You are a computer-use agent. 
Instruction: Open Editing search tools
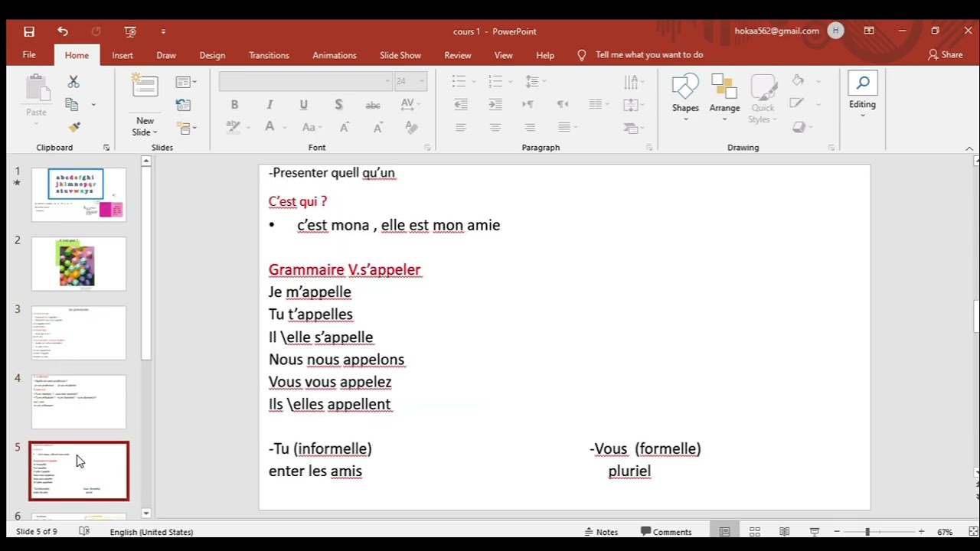(862, 96)
